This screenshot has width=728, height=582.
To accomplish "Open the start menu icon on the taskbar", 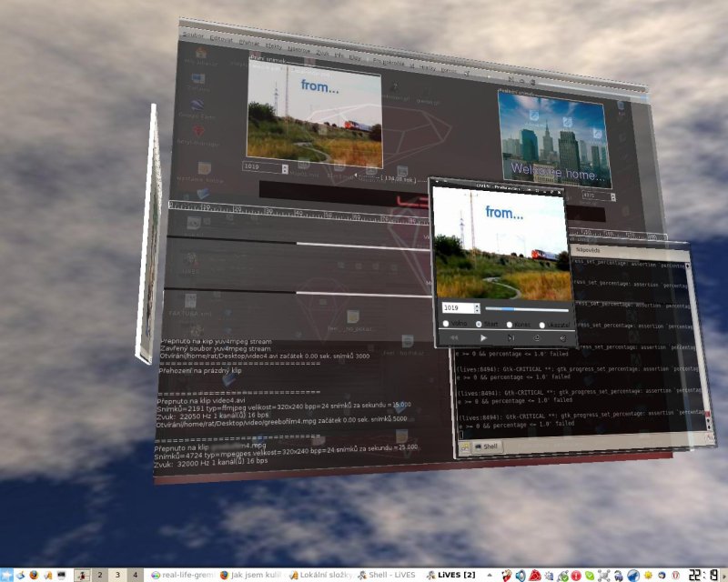I will click(6, 575).
